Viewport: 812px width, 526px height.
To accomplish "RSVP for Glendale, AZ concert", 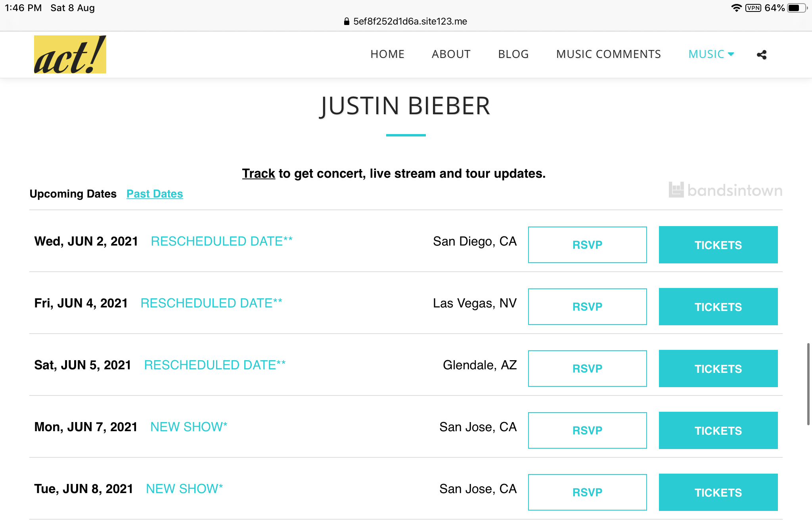I will [587, 369].
